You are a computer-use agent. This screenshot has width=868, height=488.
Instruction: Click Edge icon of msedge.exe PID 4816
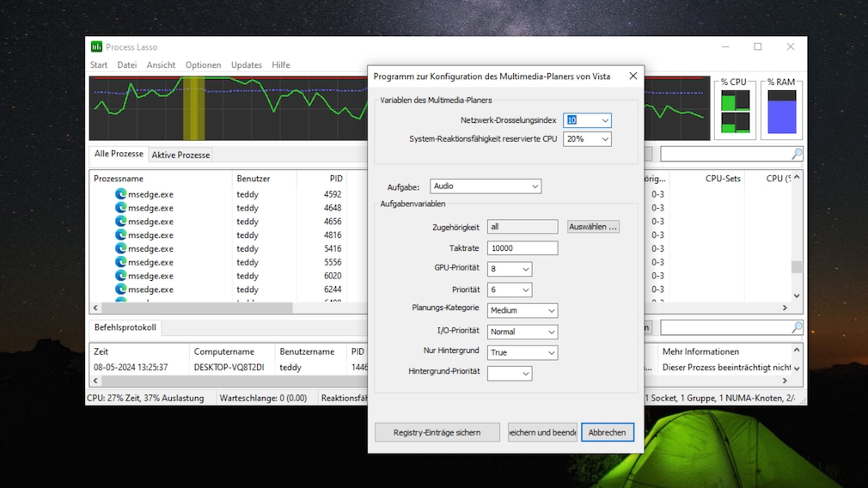(120, 235)
